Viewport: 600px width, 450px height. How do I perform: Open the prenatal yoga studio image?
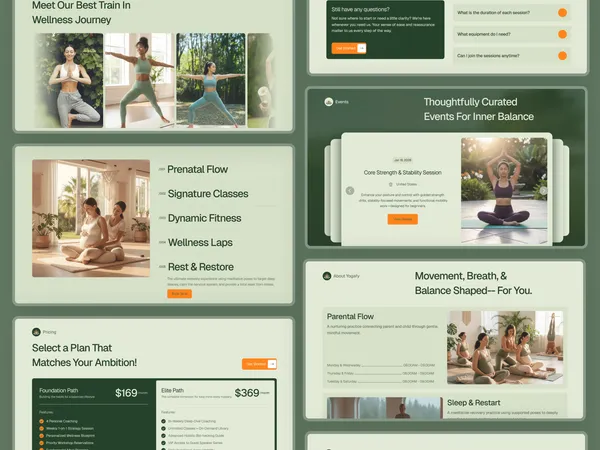(x=91, y=218)
